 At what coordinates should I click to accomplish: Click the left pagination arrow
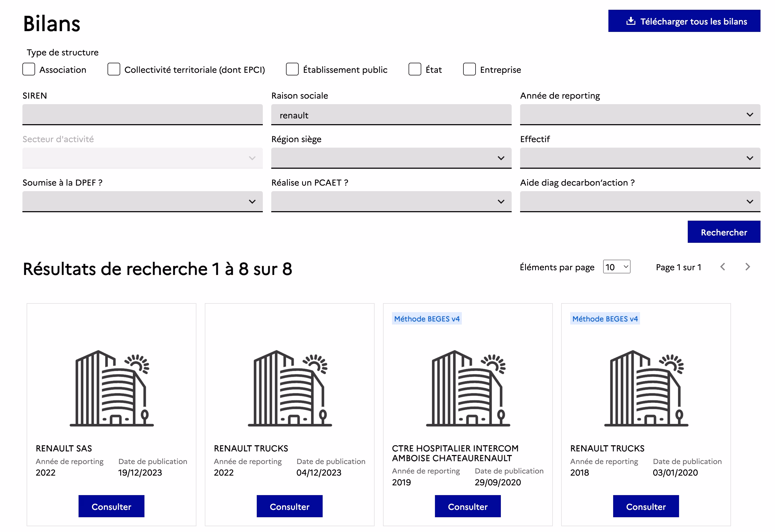pos(723,267)
